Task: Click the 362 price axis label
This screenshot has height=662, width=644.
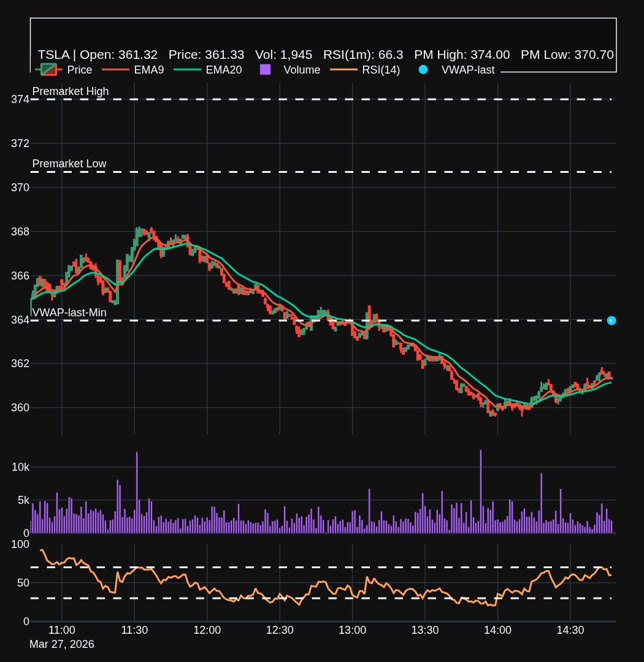Action: [20, 363]
